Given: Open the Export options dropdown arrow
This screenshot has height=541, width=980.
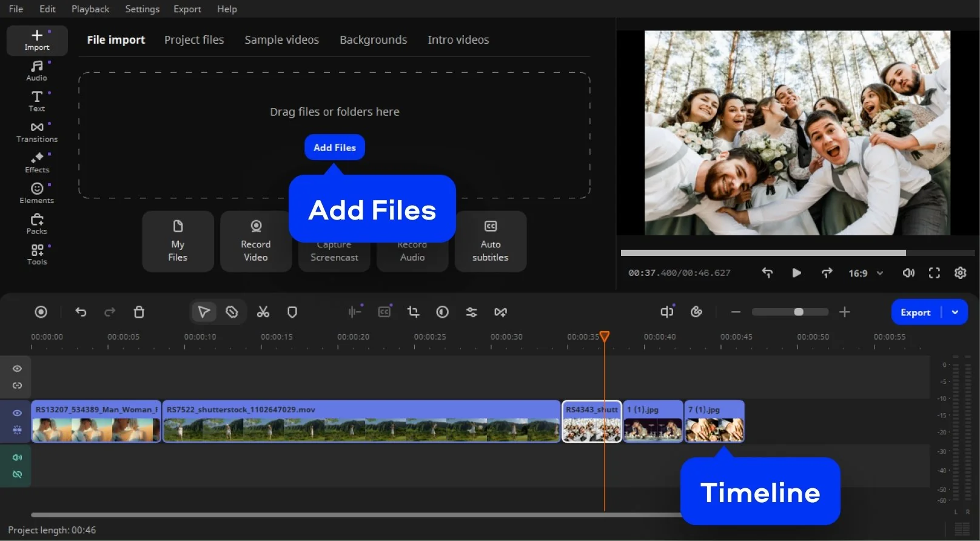Looking at the screenshot, I should pos(955,312).
